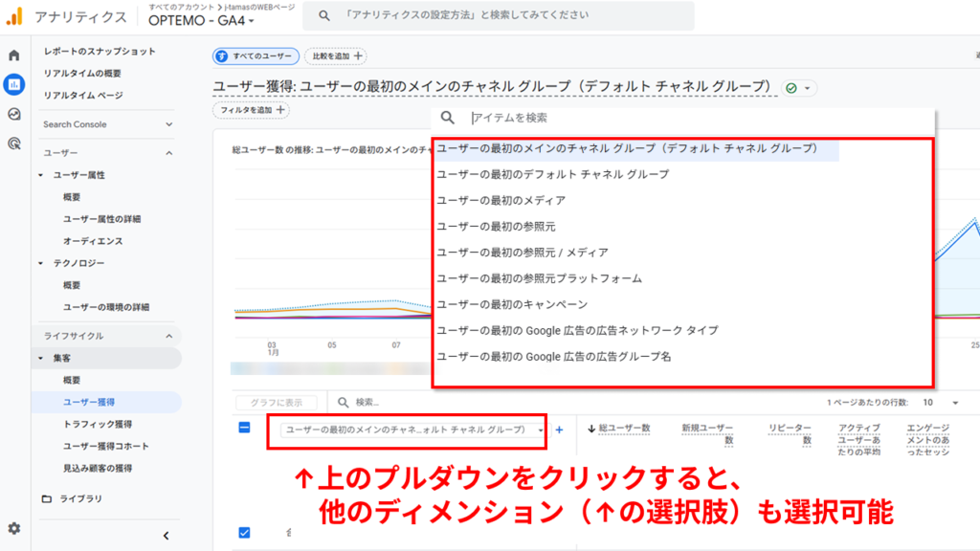Sort by the 総ユーザー数 column header
The height and width of the screenshot is (551, 980).
(x=624, y=428)
